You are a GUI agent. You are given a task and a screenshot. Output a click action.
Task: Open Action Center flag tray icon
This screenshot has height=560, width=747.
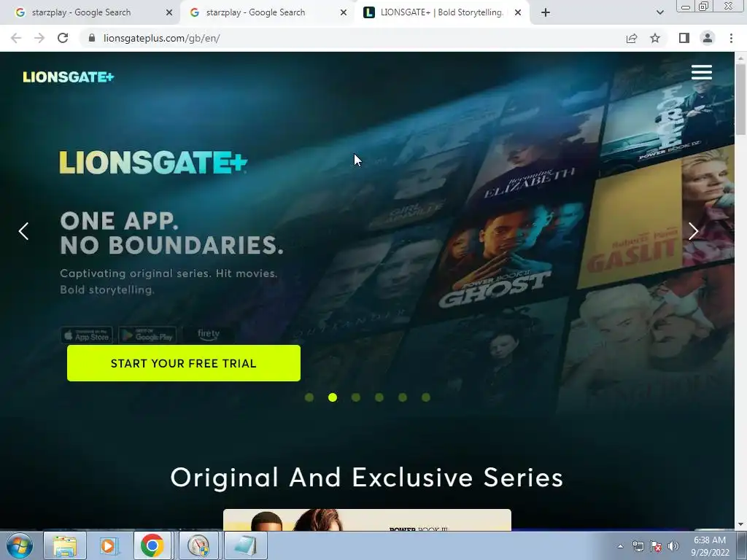tap(656, 546)
